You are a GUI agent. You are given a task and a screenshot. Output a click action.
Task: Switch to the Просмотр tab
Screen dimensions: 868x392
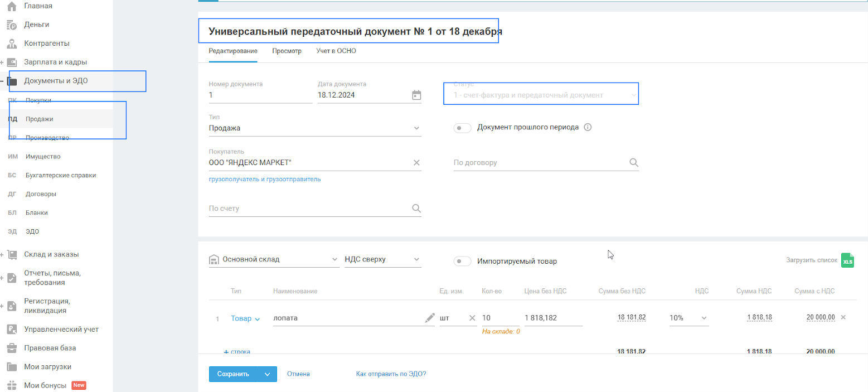[x=287, y=51]
